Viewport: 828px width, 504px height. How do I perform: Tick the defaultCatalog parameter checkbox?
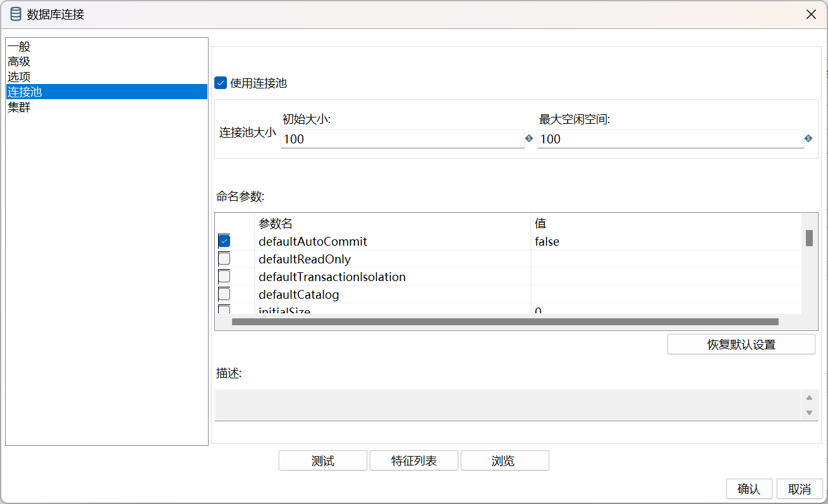coord(224,294)
